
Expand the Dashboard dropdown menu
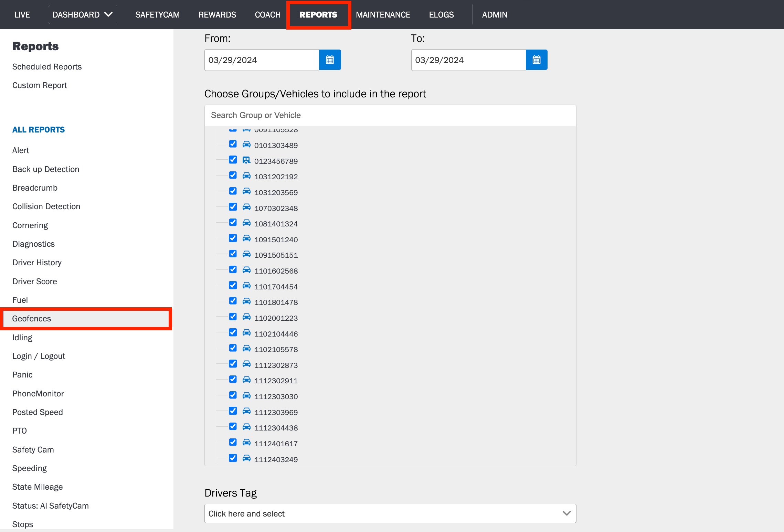point(83,15)
